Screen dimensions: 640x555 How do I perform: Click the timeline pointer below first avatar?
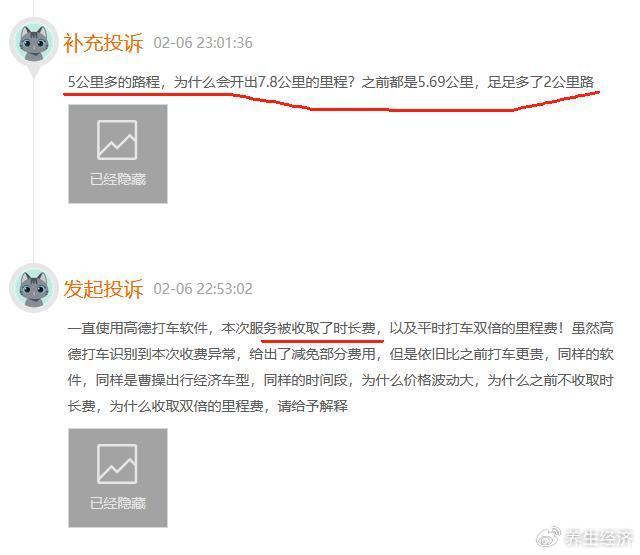34,74
